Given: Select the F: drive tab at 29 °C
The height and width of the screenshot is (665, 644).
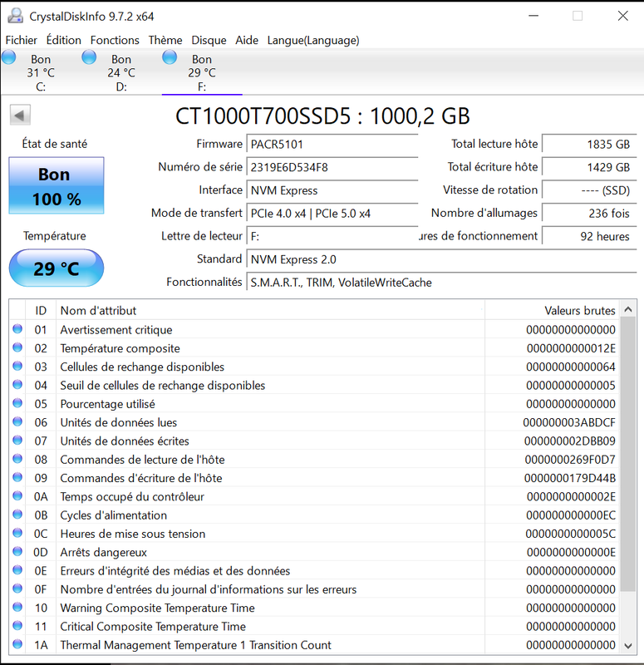Looking at the screenshot, I should [x=202, y=72].
